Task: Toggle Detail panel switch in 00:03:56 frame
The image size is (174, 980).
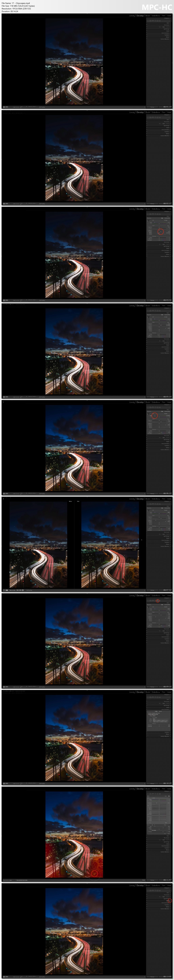Action: (147, 248)
